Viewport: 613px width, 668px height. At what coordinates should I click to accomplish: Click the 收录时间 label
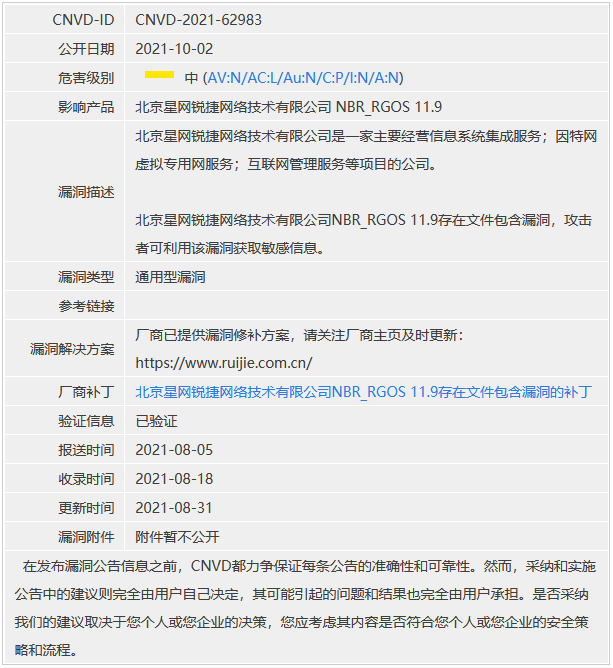click(86, 479)
